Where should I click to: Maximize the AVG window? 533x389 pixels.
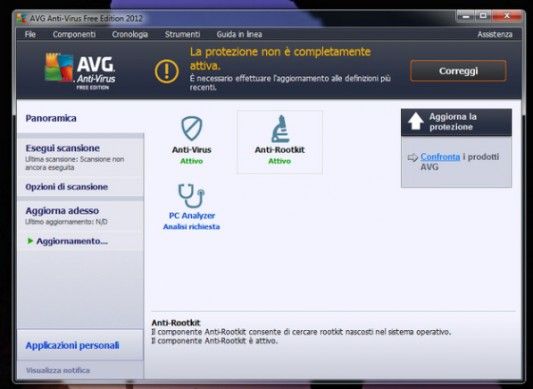pyautogui.click(x=483, y=16)
